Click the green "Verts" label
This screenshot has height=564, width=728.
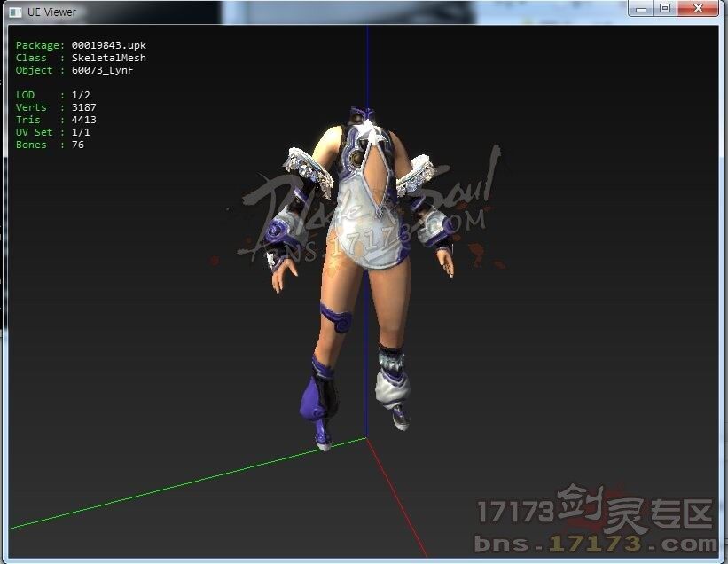(x=31, y=107)
